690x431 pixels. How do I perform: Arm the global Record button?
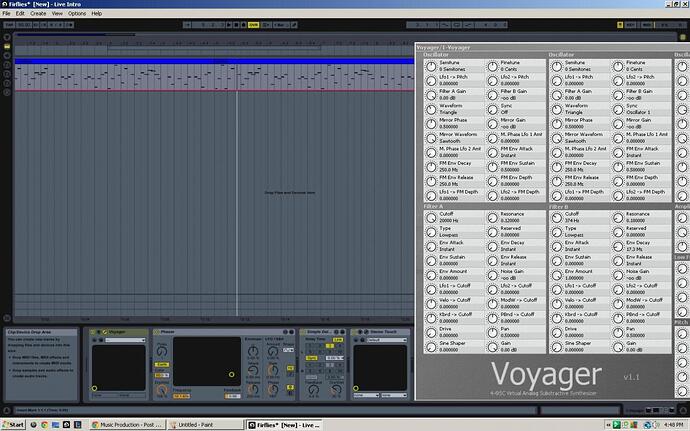pos(243,25)
